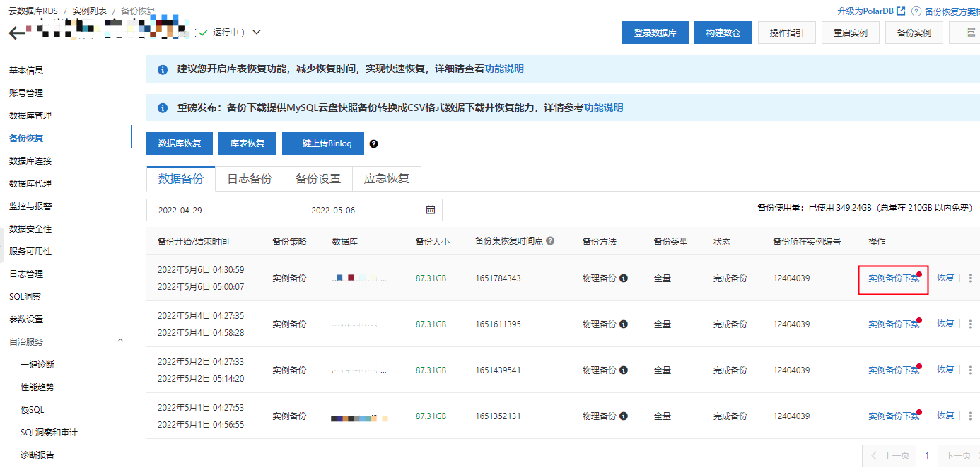Open 监控与报警 in the sidebar
Image resolution: width=980 pixels, height=475 pixels.
click(30, 206)
